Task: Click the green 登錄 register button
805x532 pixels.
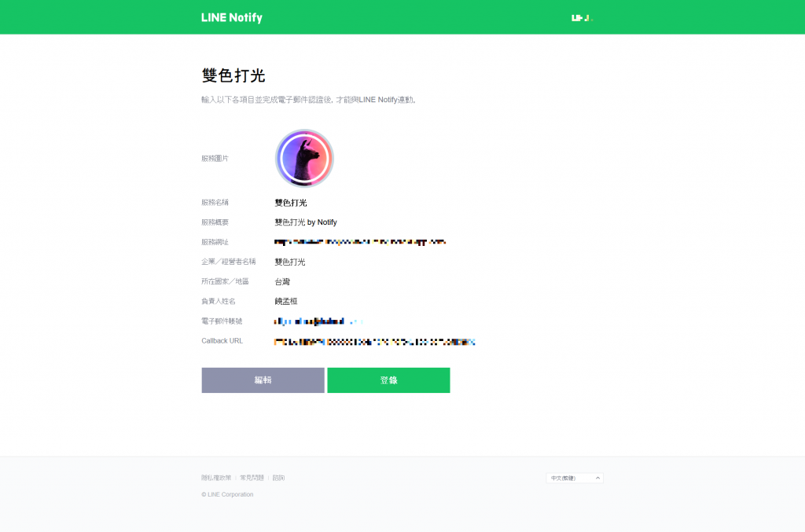Action: [388, 380]
